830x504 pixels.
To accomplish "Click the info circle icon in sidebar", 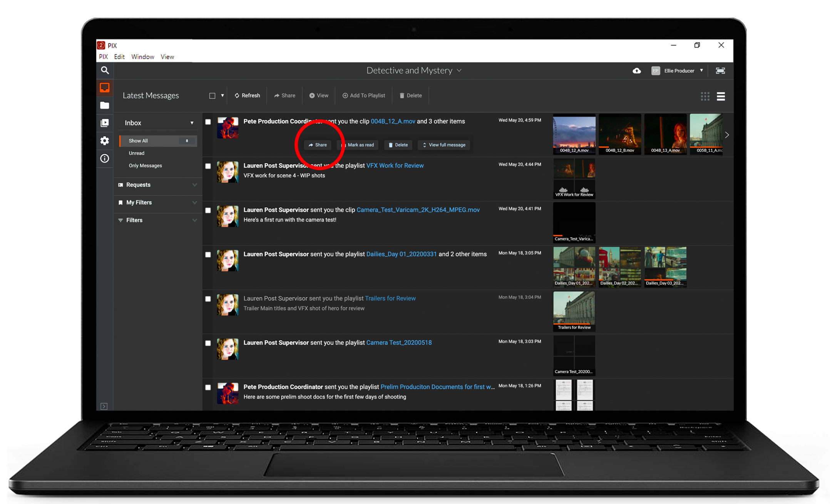I will tap(105, 159).
